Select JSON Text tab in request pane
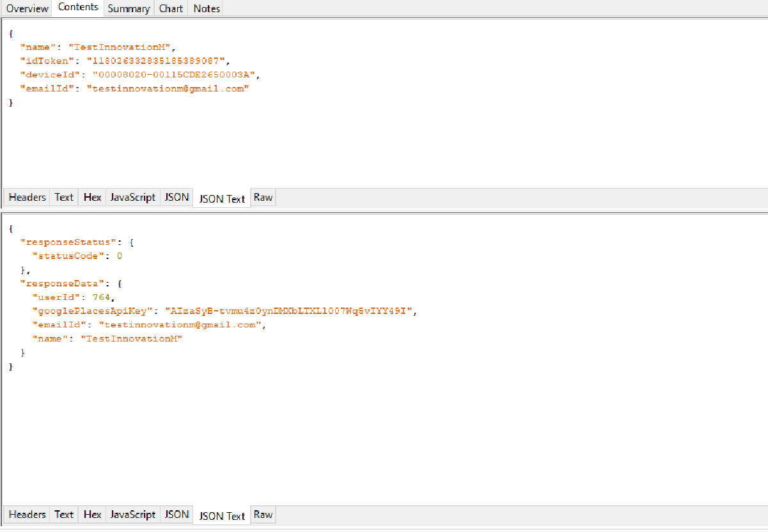This screenshot has width=768, height=532. (x=222, y=198)
